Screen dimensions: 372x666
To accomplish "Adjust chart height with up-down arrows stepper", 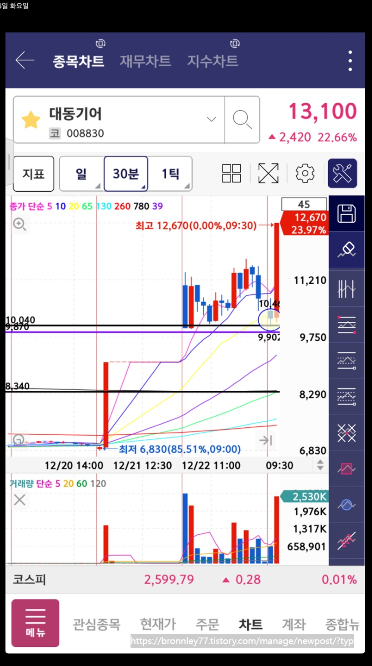I will pyautogui.click(x=320, y=465).
